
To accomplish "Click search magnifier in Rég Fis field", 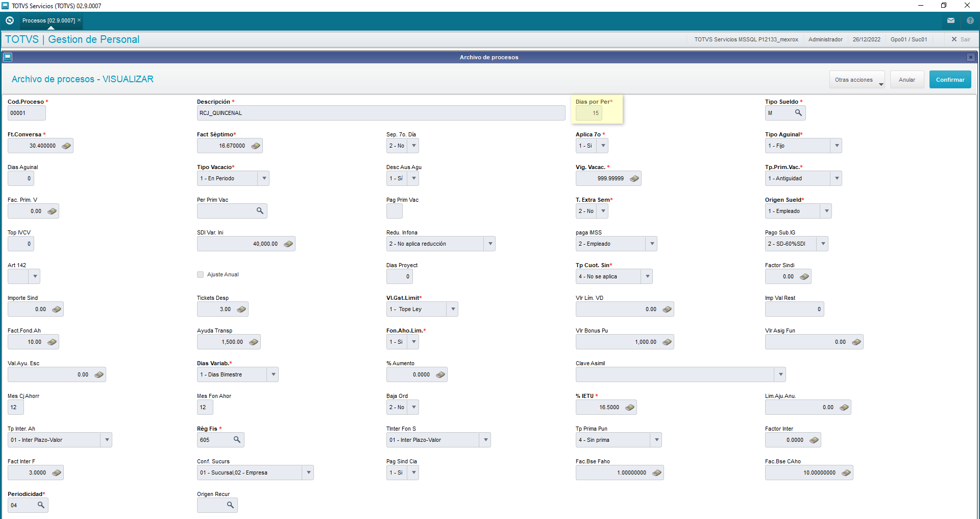I will (x=237, y=440).
